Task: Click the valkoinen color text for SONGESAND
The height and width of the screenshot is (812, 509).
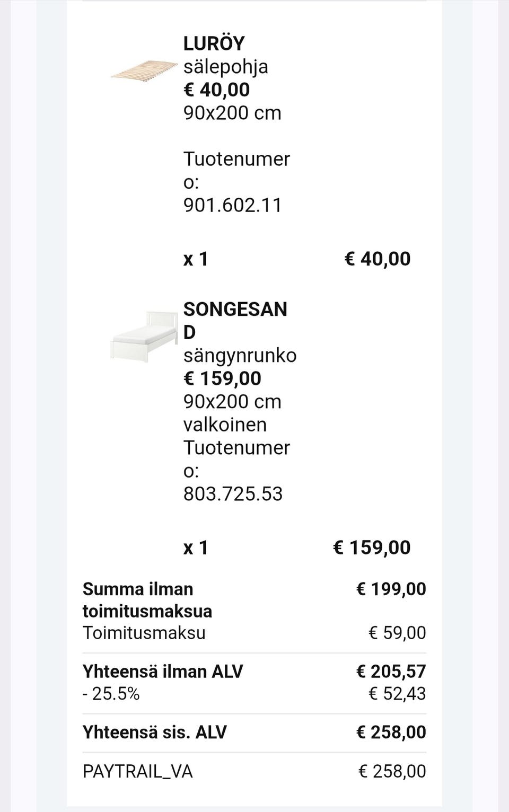Action: [x=225, y=425]
